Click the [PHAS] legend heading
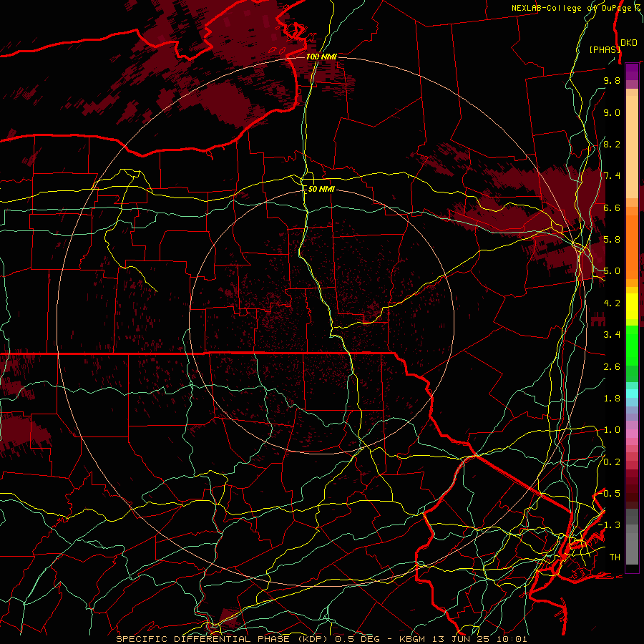 605,49
